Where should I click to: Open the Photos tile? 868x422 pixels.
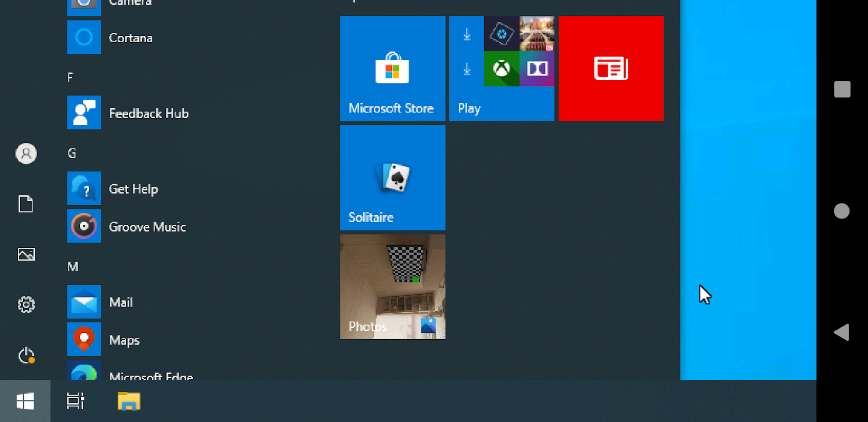[392, 286]
